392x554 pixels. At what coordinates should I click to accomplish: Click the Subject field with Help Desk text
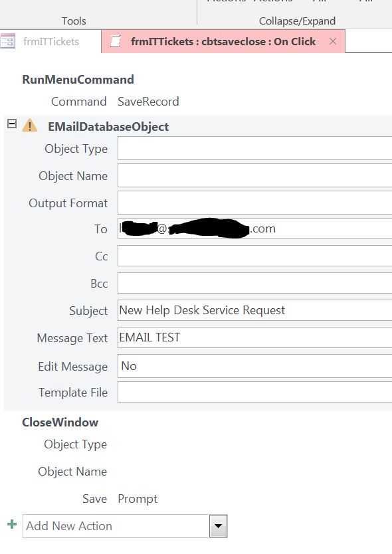click(x=255, y=310)
